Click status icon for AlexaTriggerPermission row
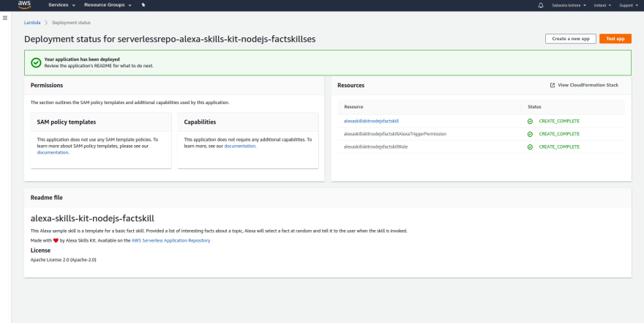 click(530, 134)
